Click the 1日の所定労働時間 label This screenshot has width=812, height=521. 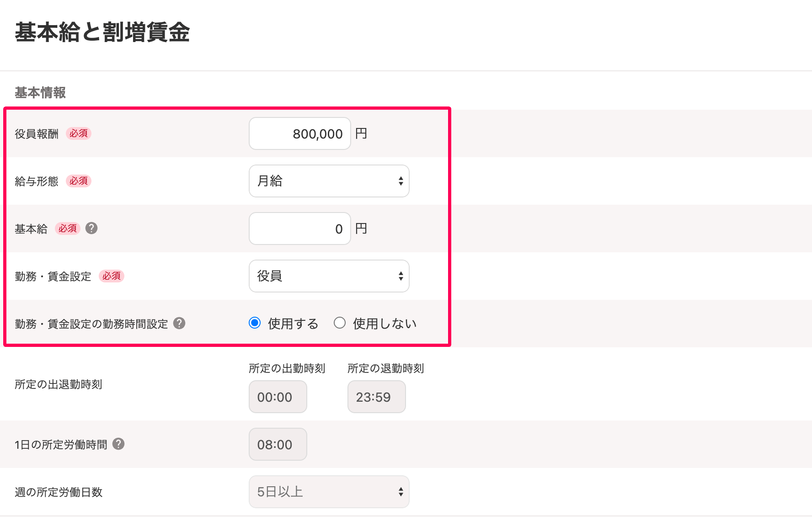pos(61,444)
